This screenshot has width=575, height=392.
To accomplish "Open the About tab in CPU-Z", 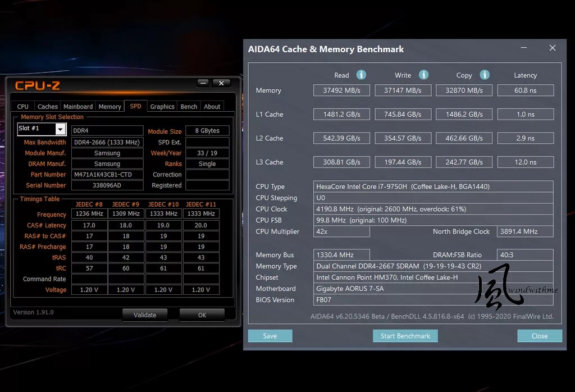I will [212, 106].
